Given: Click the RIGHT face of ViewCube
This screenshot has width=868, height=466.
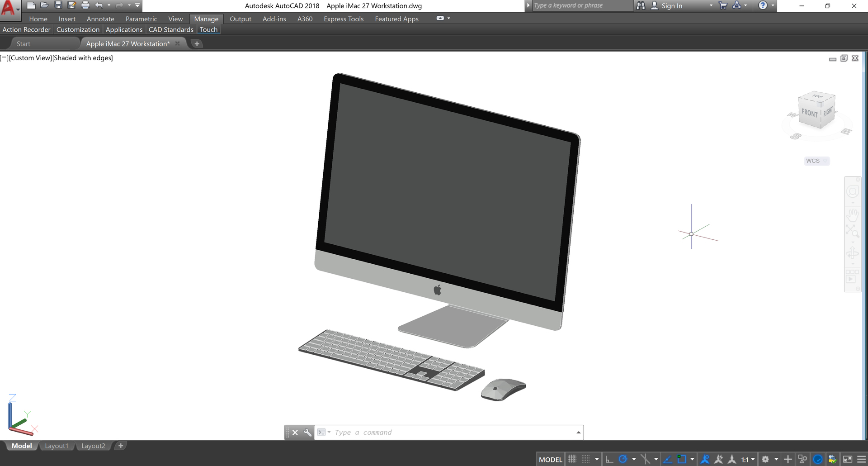Looking at the screenshot, I should [828, 112].
